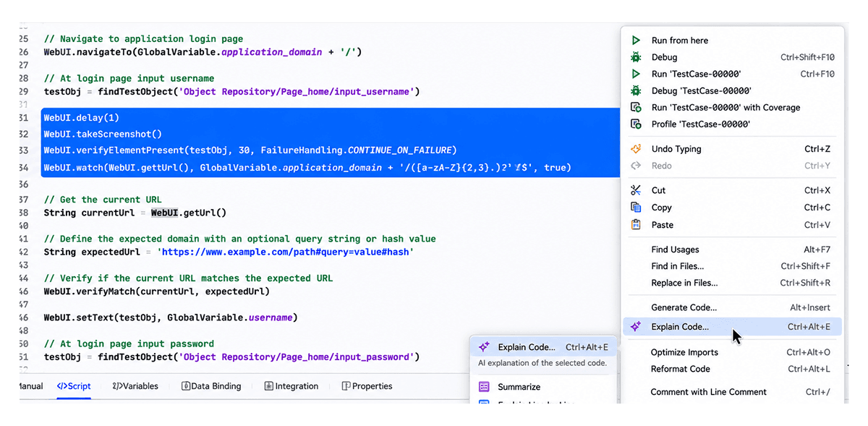This screenshot has width=868, height=426.
Task: Click the '// Navigate to application login page' comment
Action: pyautogui.click(x=143, y=39)
